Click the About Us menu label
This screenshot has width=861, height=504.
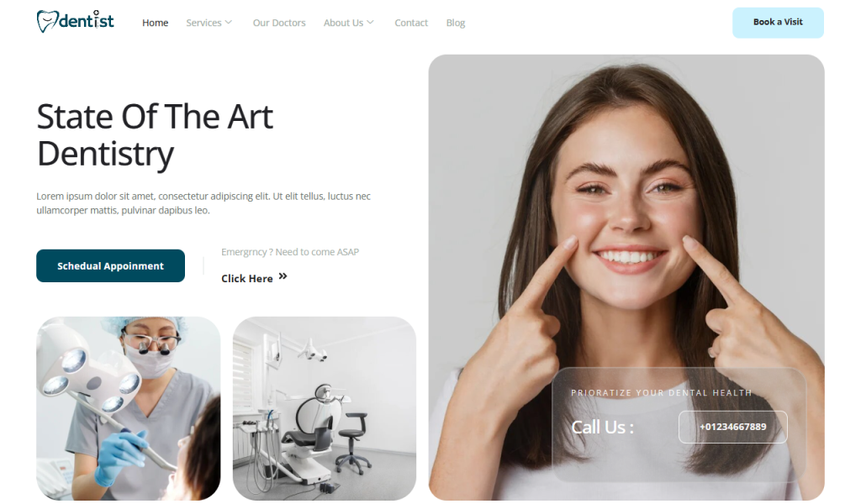tap(343, 23)
